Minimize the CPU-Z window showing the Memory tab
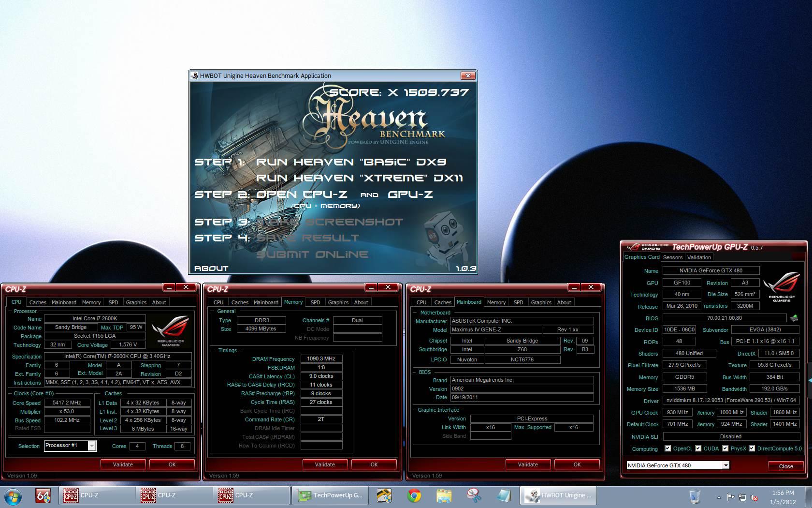The image size is (812, 508). 371,287
